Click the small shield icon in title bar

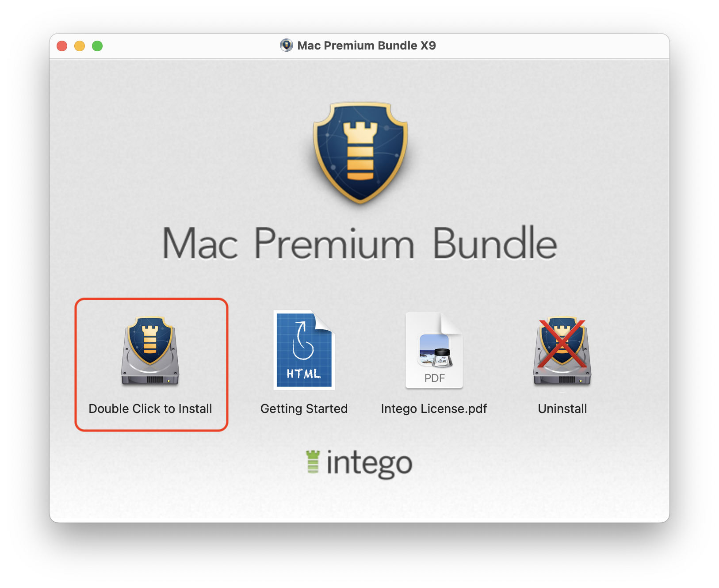(x=287, y=45)
